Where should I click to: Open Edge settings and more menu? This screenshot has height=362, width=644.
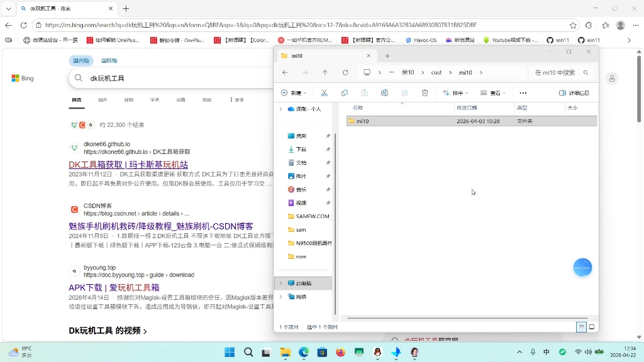click(636, 25)
